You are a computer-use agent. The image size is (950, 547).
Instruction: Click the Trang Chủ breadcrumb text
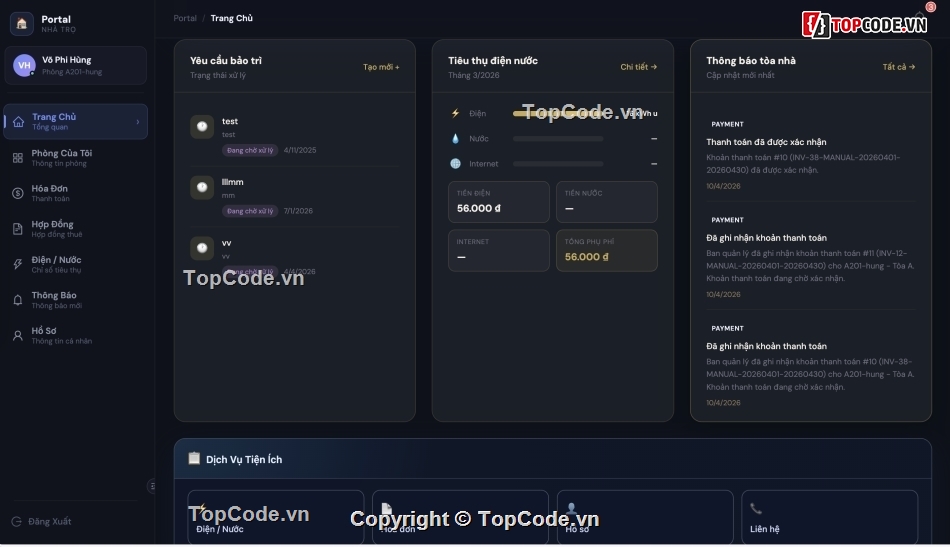(231, 18)
